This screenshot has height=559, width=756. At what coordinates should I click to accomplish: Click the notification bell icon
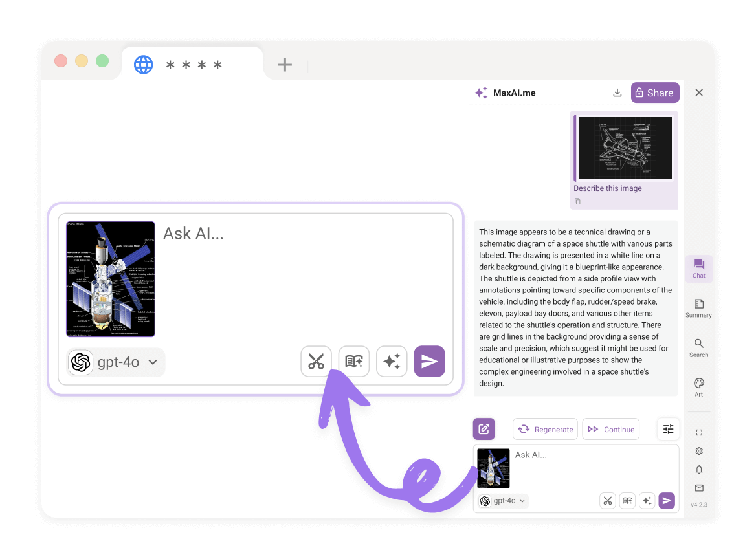point(699,469)
